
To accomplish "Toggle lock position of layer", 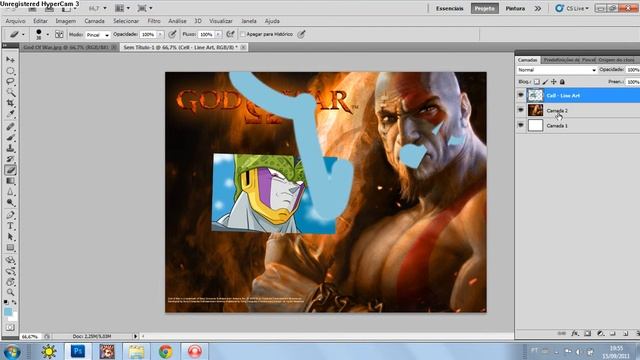I will coord(553,82).
